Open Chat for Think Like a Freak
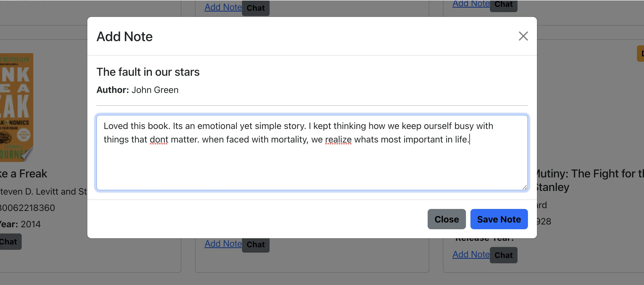644x285 pixels. tap(9, 242)
